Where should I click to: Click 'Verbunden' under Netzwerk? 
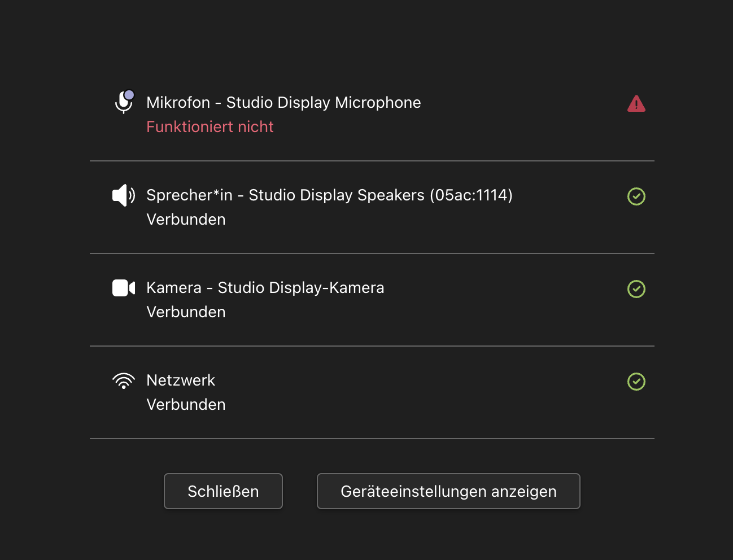coord(186,404)
